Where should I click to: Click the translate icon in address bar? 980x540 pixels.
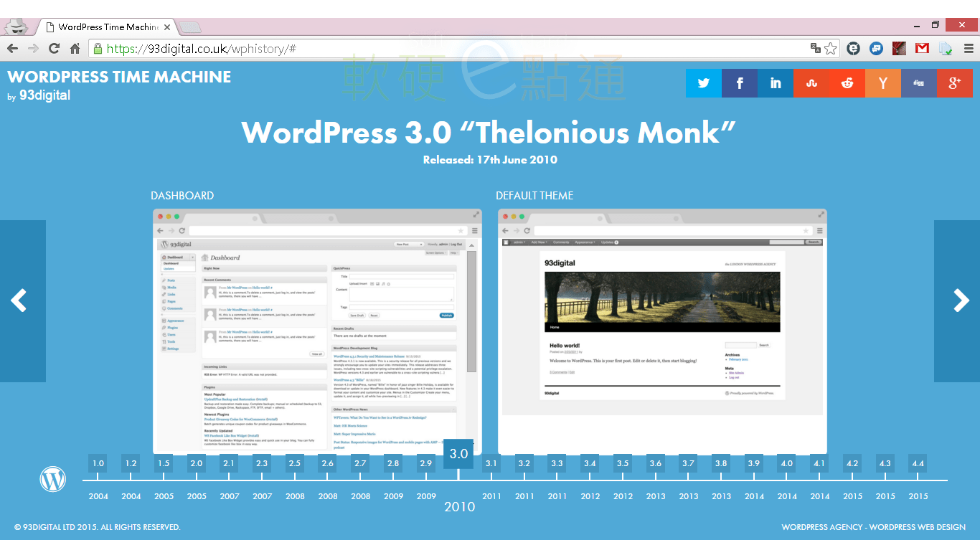(816, 49)
